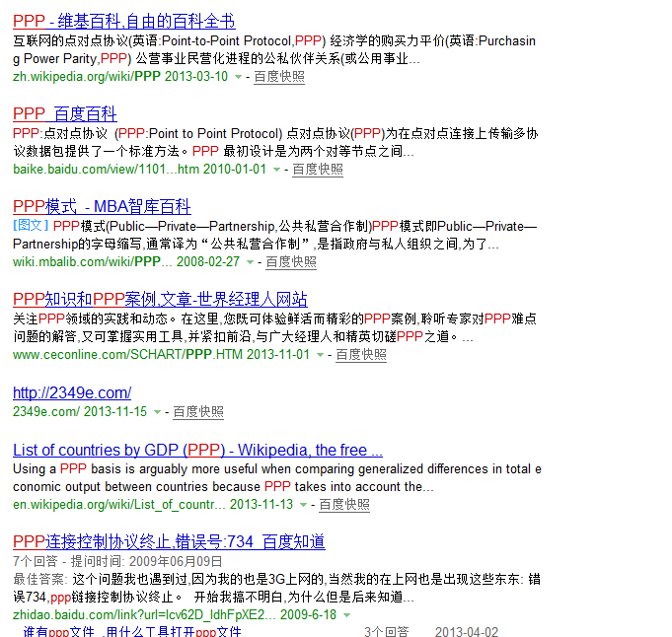The width and height of the screenshot is (672, 637).
Task: Click the [图文] tag in MBA智库 snippet
Action: coord(31,226)
